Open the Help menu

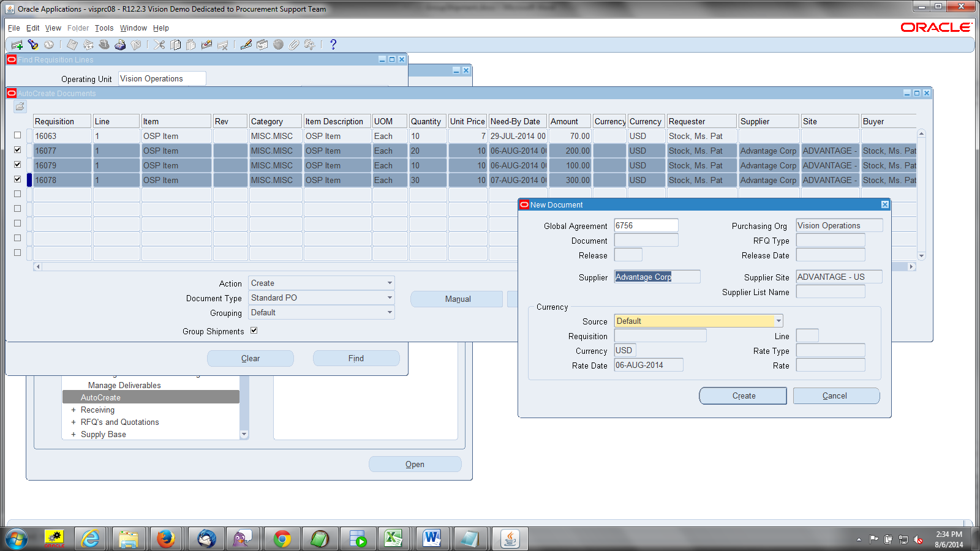click(161, 28)
